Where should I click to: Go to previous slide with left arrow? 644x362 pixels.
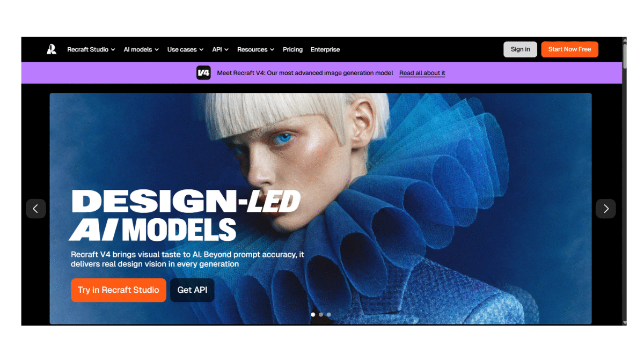pos(35,209)
